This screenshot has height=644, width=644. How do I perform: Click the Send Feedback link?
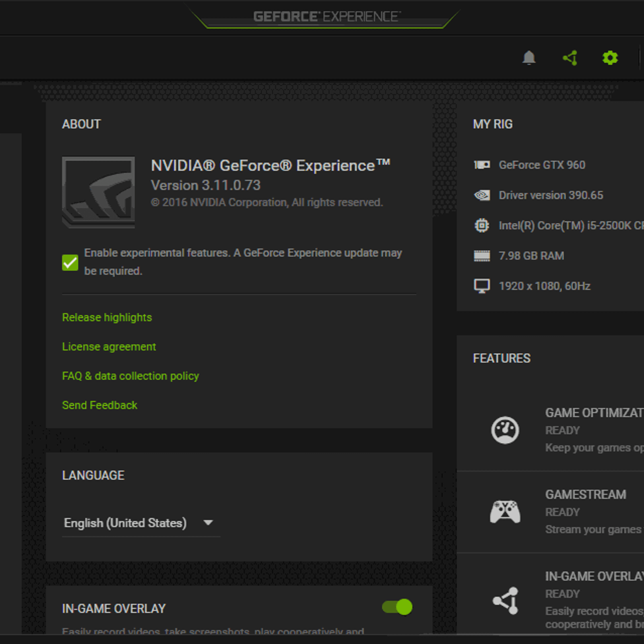[x=99, y=405]
